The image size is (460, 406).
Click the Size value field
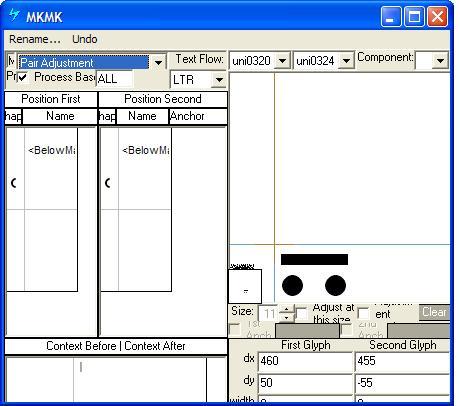269,314
